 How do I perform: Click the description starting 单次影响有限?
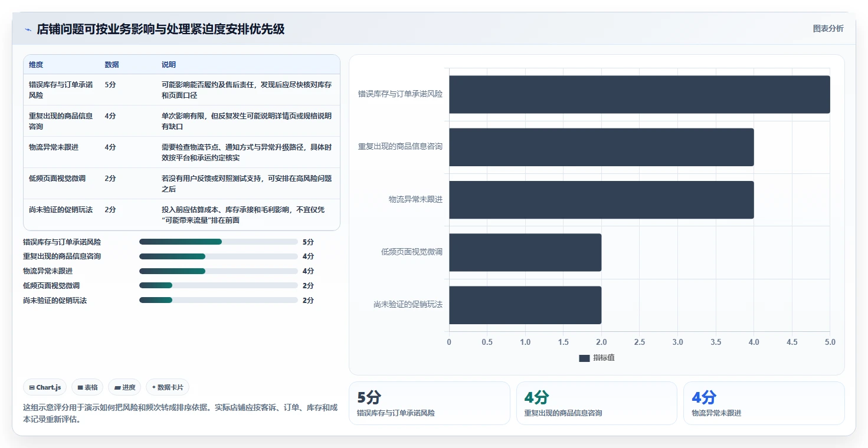point(247,121)
